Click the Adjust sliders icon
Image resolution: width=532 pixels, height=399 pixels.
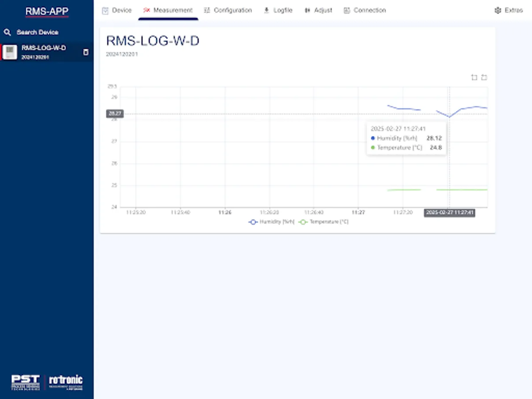[x=308, y=10]
